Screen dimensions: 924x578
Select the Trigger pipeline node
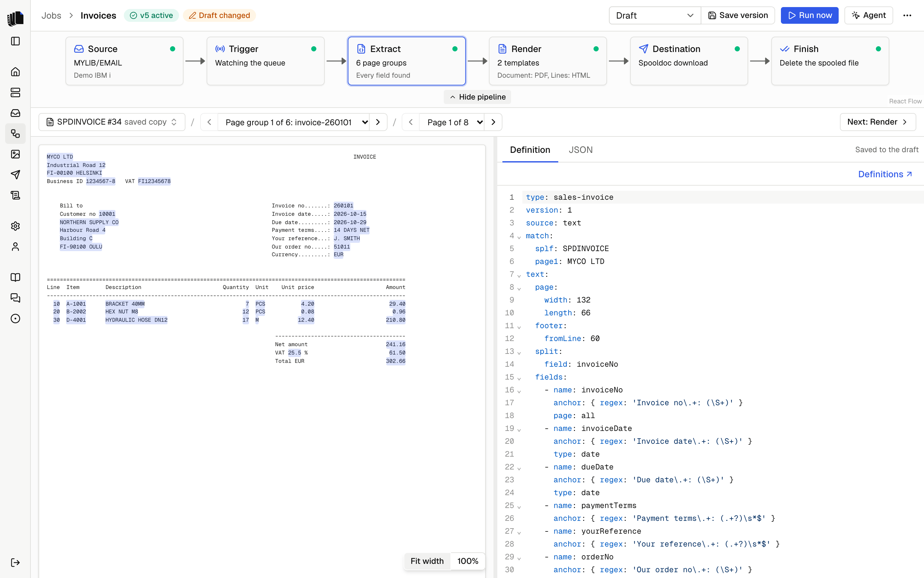[265, 61]
